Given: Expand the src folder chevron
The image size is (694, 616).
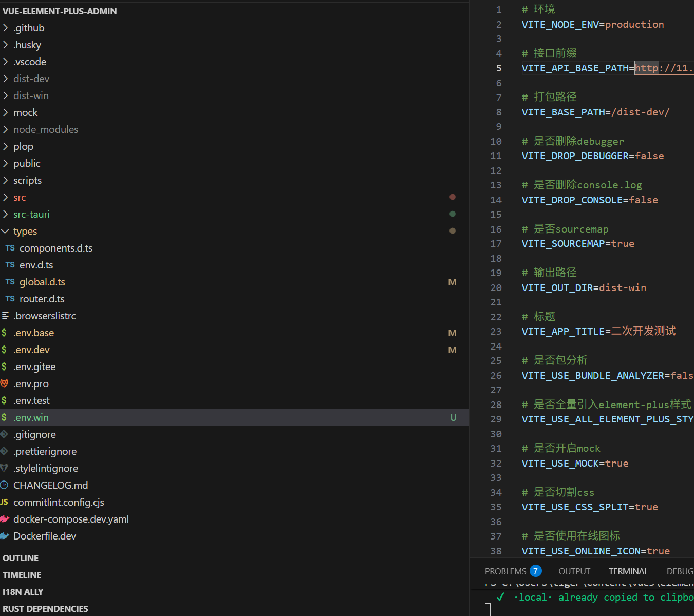Looking at the screenshot, I should coord(6,197).
